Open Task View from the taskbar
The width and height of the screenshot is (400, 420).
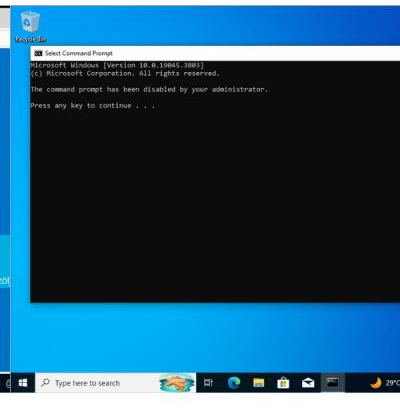[208, 383]
